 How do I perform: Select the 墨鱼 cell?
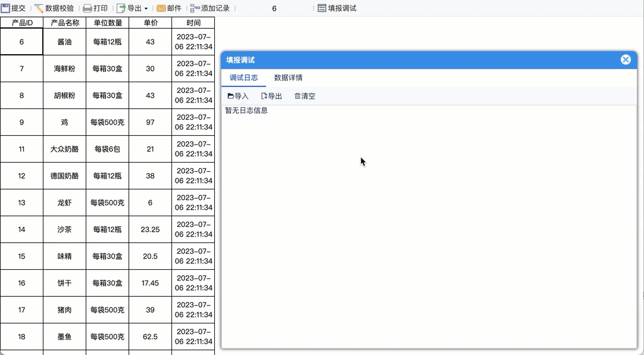(64, 337)
